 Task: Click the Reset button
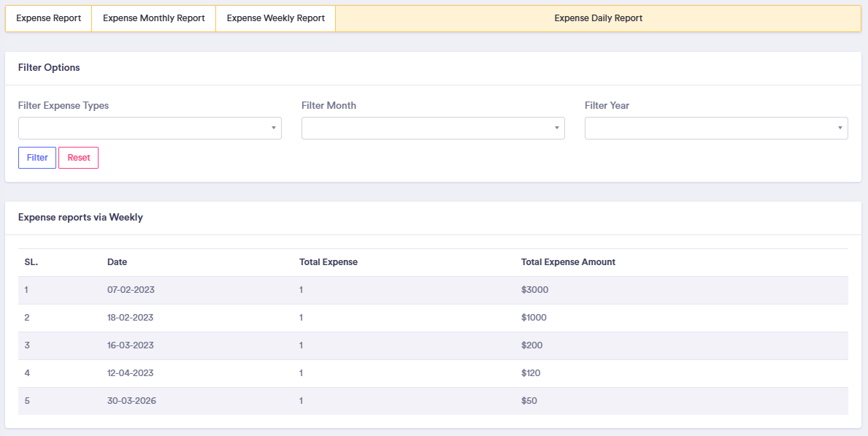(78, 158)
